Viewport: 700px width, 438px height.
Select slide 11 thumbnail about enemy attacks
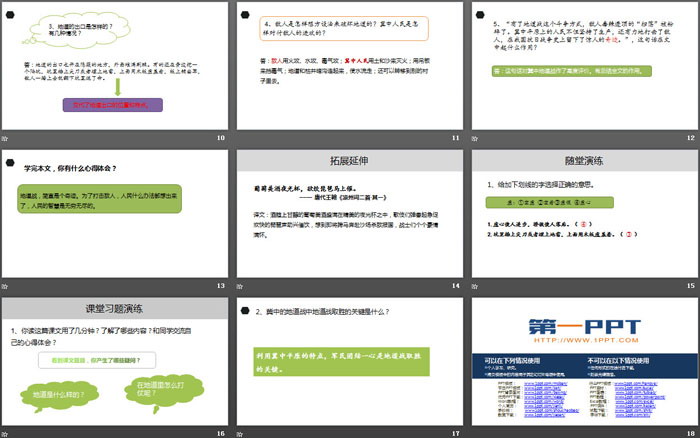[349, 65]
